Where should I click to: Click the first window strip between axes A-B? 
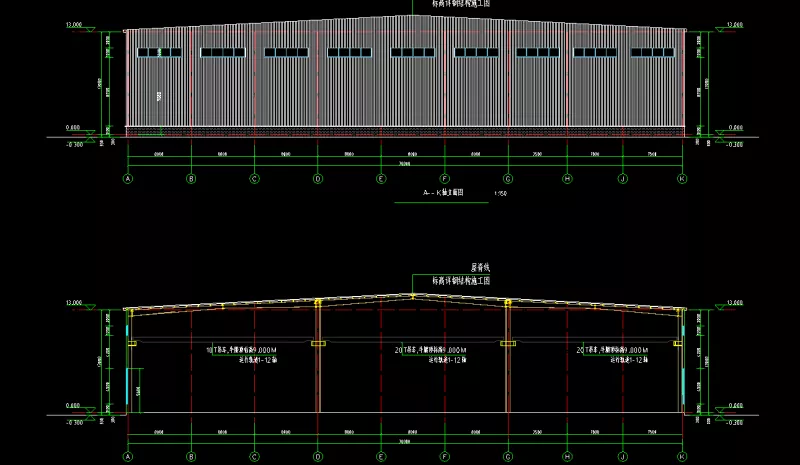159,52
